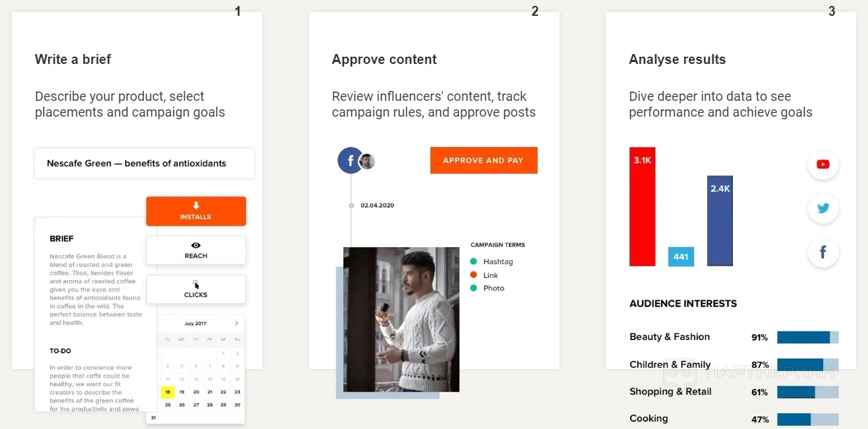This screenshot has height=429, width=868.
Task: Choose the Clicks campaign goal
Action: point(196,289)
